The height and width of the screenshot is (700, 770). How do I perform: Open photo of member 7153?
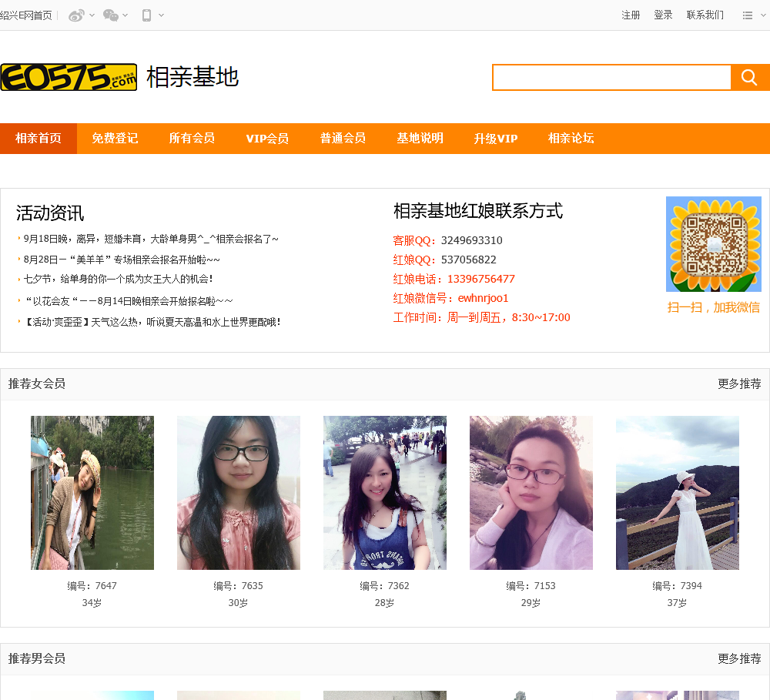pos(531,493)
